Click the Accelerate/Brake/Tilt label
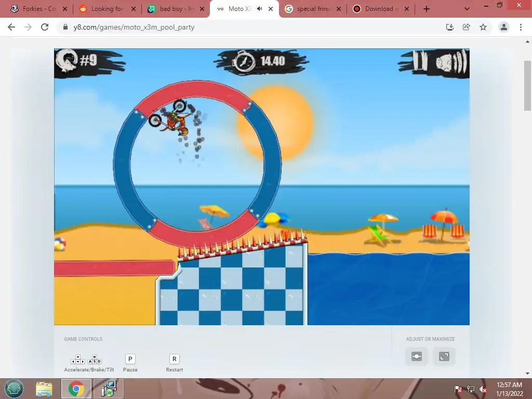Image resolution: width=532 pixels, height=399 pixels. tap(89, 369)
